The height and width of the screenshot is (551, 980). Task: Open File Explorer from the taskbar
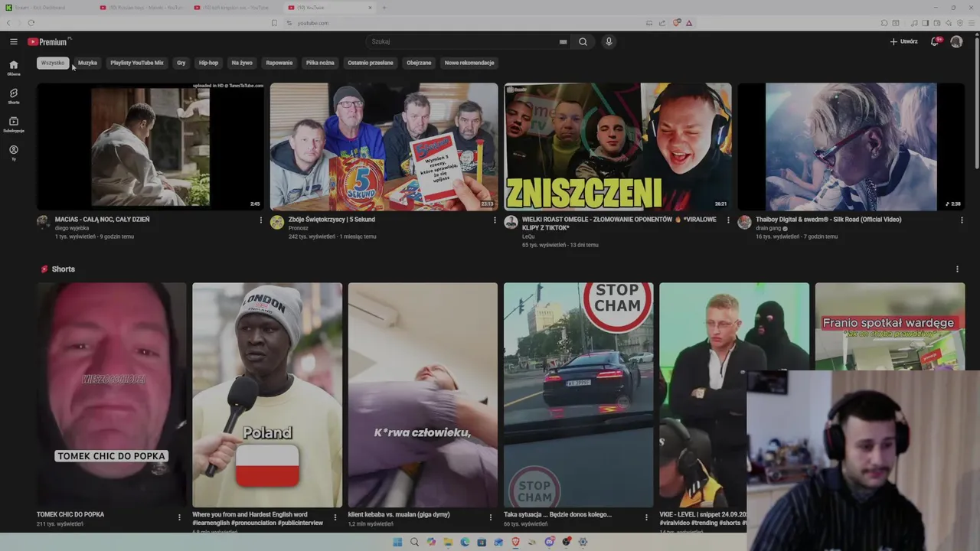448,542
